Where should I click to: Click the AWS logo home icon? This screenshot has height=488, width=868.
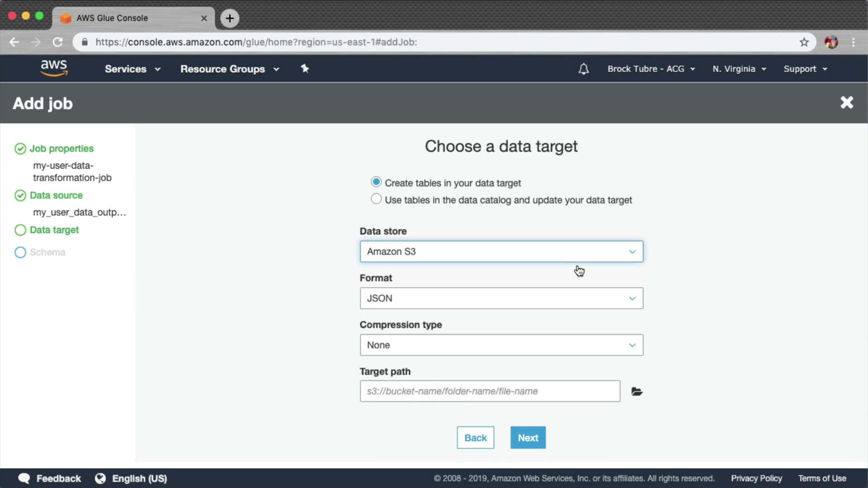54,68
